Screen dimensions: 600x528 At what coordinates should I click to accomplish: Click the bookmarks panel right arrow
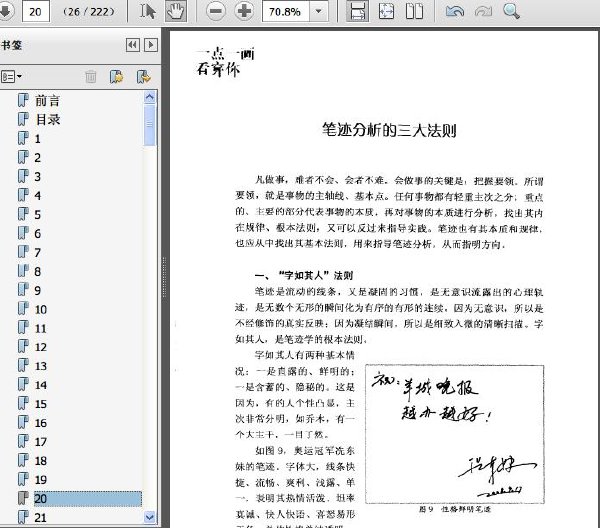(151, 45)
